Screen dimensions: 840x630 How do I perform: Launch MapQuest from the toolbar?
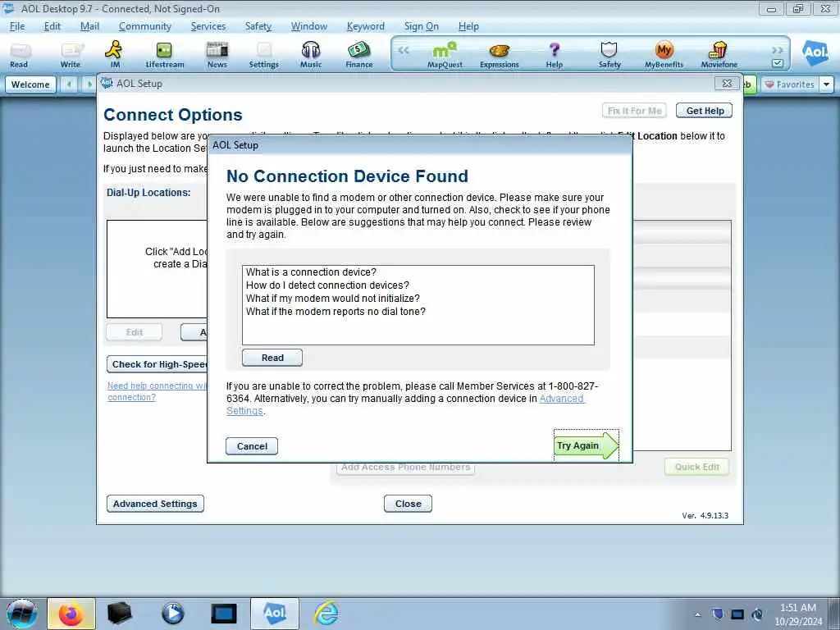tap(445, 55)
